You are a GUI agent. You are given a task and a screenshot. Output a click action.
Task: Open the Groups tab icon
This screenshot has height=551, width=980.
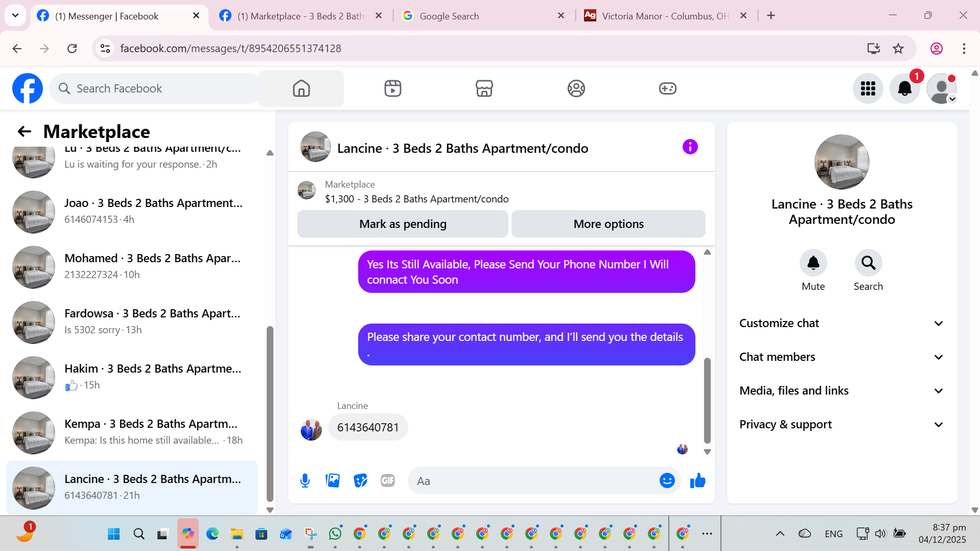click(x=576, y=88)
